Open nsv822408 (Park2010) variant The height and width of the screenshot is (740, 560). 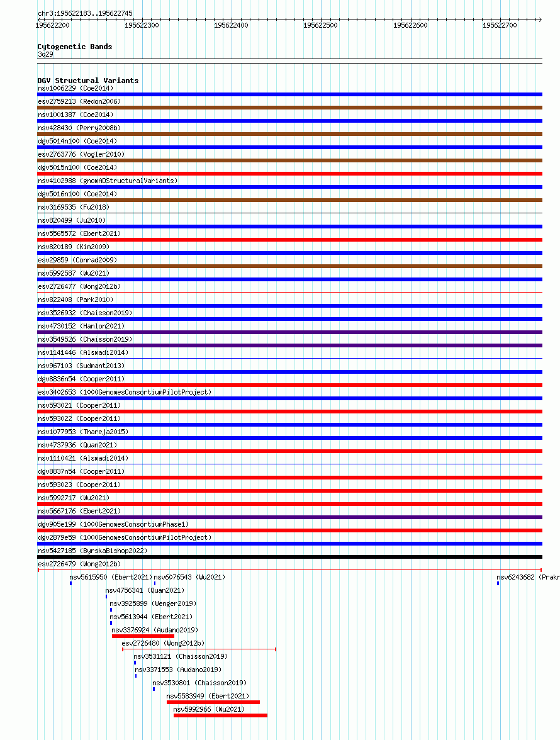tap(76, 300)
